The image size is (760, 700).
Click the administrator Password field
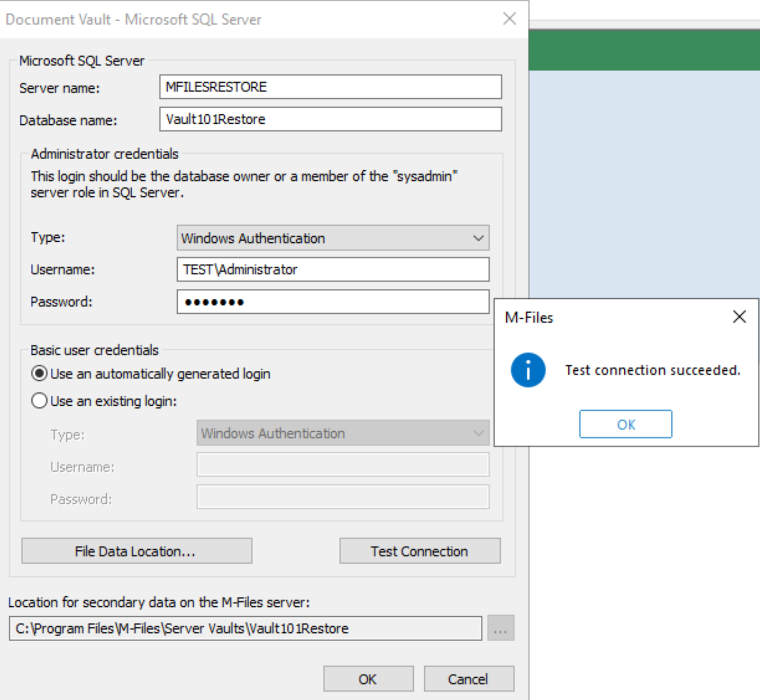click(333, 302)
